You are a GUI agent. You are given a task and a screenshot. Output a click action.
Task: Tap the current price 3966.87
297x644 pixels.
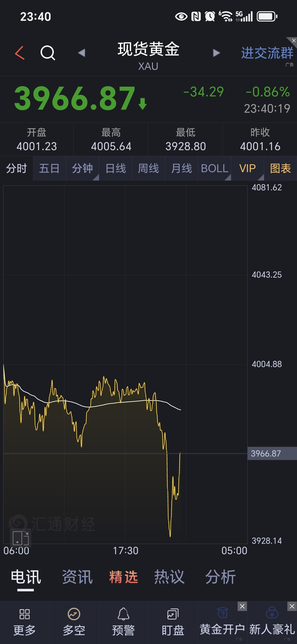[x=75, y=98]
